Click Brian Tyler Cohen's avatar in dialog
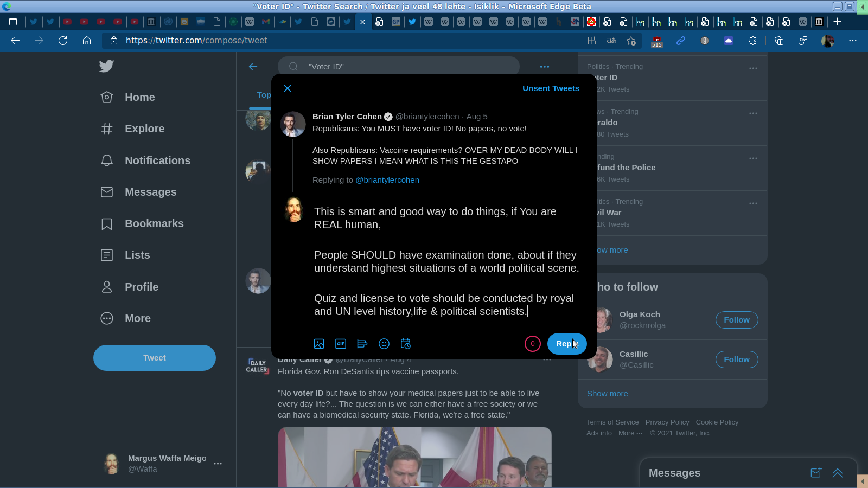 293,124
